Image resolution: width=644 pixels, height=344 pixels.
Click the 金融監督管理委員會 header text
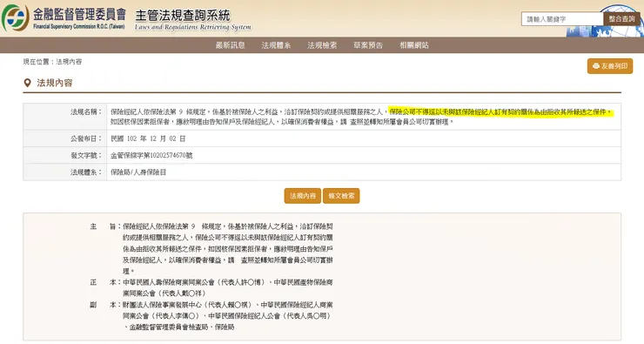(x=79, y=15)
